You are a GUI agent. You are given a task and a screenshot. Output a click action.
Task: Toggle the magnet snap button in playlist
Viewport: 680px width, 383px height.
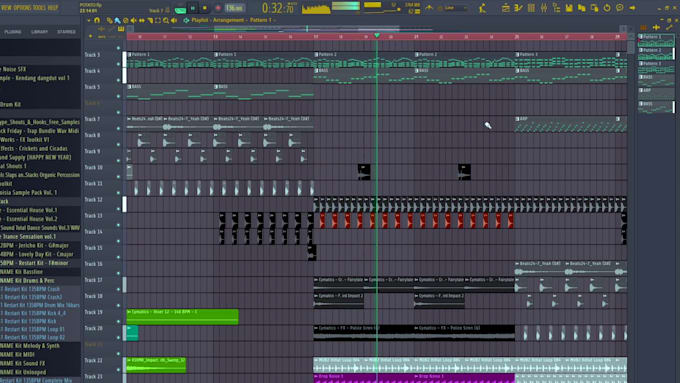click(97, 20)
